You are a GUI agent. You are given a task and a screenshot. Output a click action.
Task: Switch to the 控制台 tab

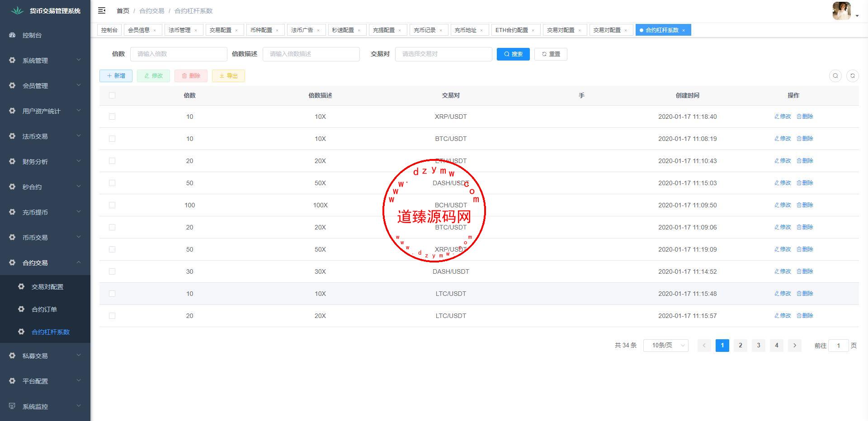pyautogui.click(x=109, y=30)
